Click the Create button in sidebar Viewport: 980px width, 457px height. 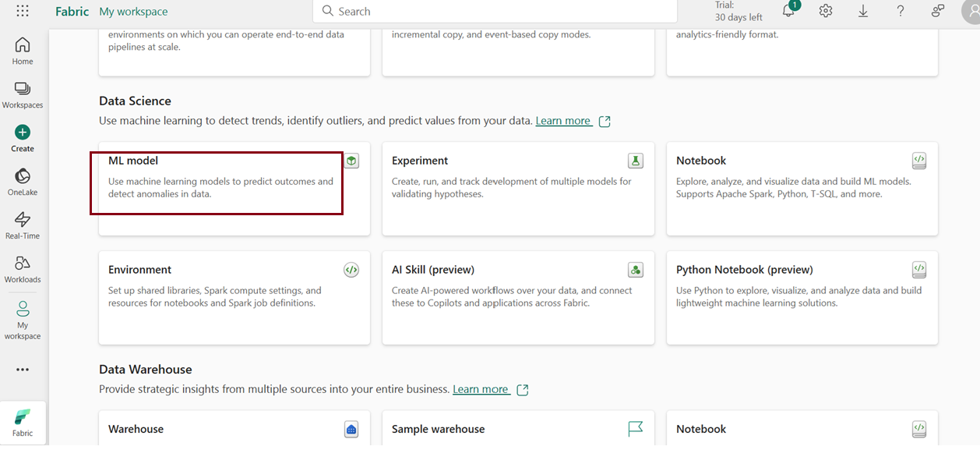pyautogui.click(x=23, y=138)
